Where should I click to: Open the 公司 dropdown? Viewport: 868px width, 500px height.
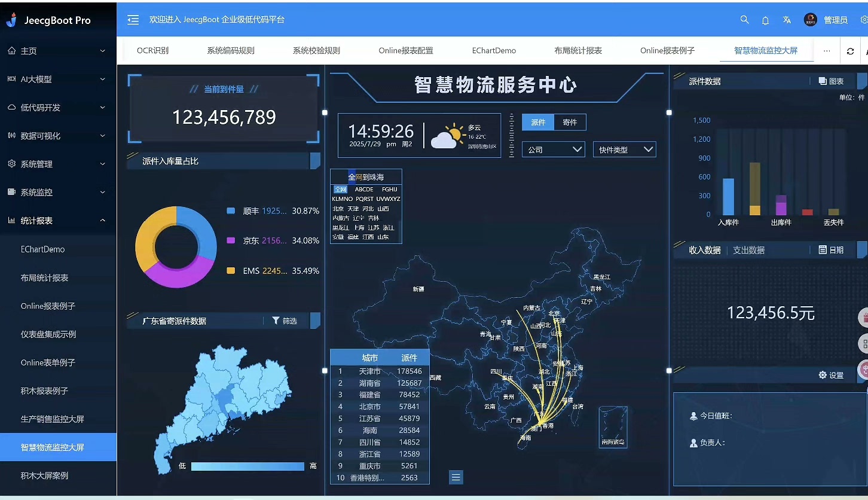click(x=554, y=150)
